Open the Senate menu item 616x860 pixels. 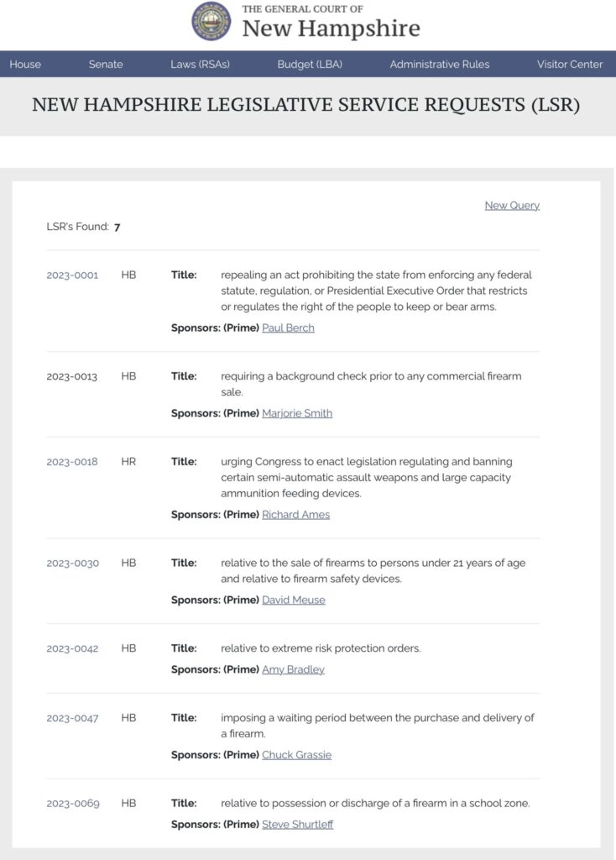coord(106,64)
